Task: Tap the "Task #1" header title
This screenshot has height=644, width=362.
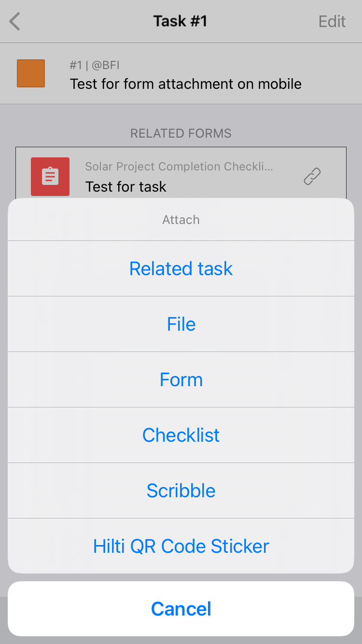Action: pyautogui.click(x=180, y=21)
